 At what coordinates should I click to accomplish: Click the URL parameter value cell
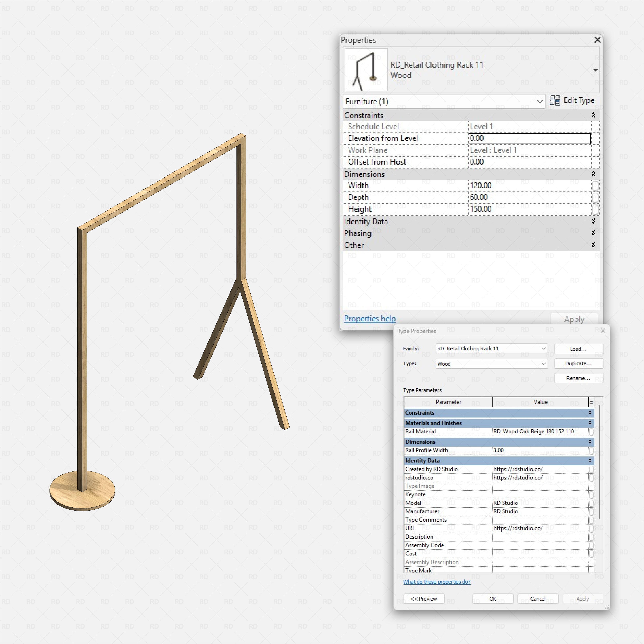point(540,528)
